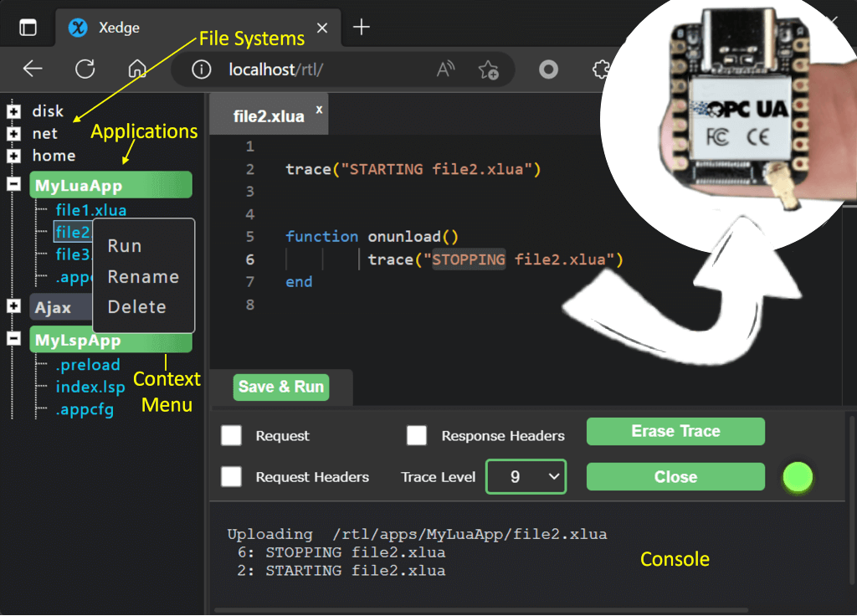
Task: Click the tab actions icon at top left
Action: coord(28,27)
